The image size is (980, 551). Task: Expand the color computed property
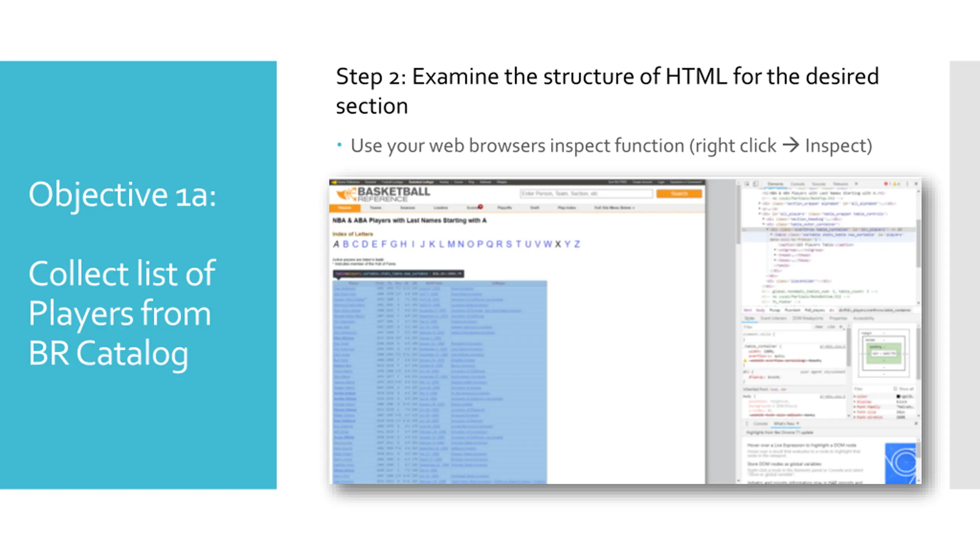(x=854, y=396)
